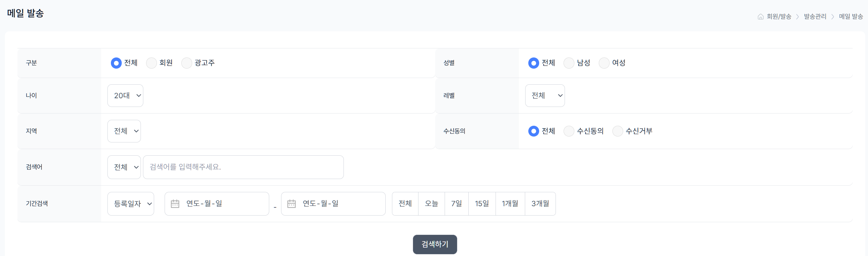The width and height of the screenshot is (868, 256).
Task: Open the 레벨 dropdown
Action: pyautogui.click(x=545, y=95)
